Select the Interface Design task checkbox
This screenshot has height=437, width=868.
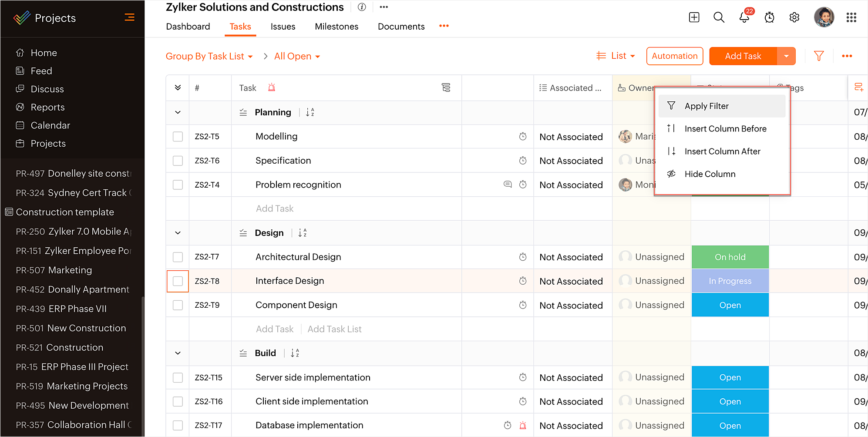(178, 281)
